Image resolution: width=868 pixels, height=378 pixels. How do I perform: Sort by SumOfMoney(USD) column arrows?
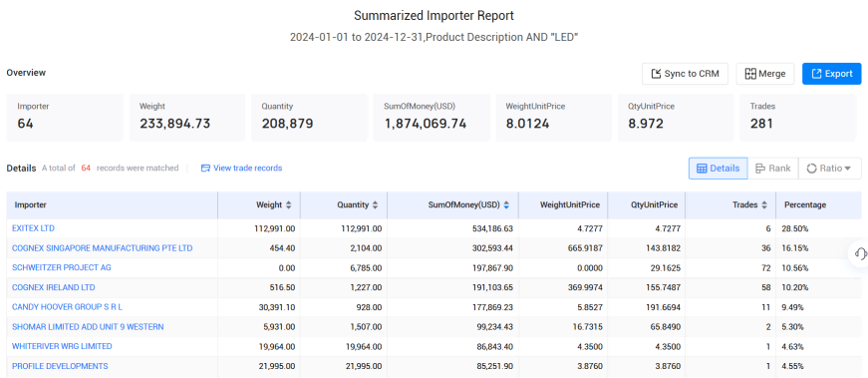tap(506, 205)
